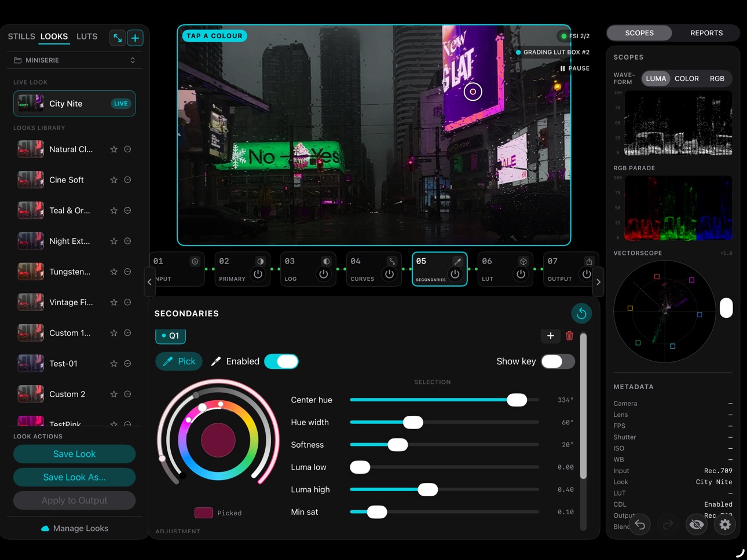This screenshot has height=560, width=747.
Task: Click the 01 Input node icon
Action: point(195,262)
